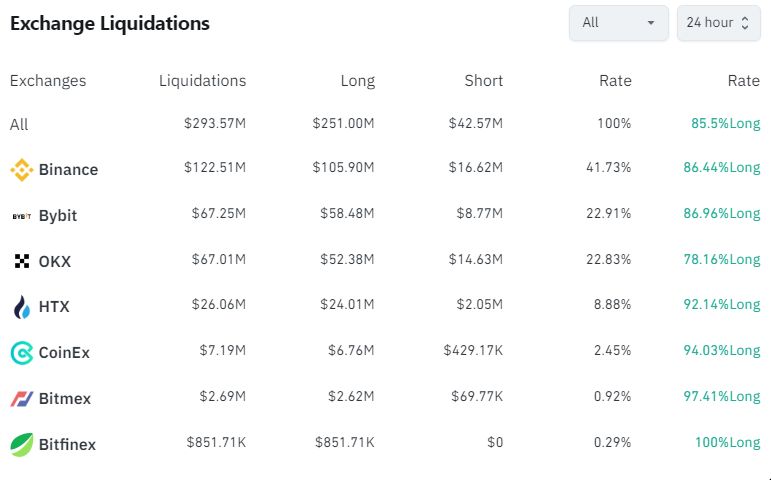
Task: Click the Exchanges column header
Action: (48, 81)
